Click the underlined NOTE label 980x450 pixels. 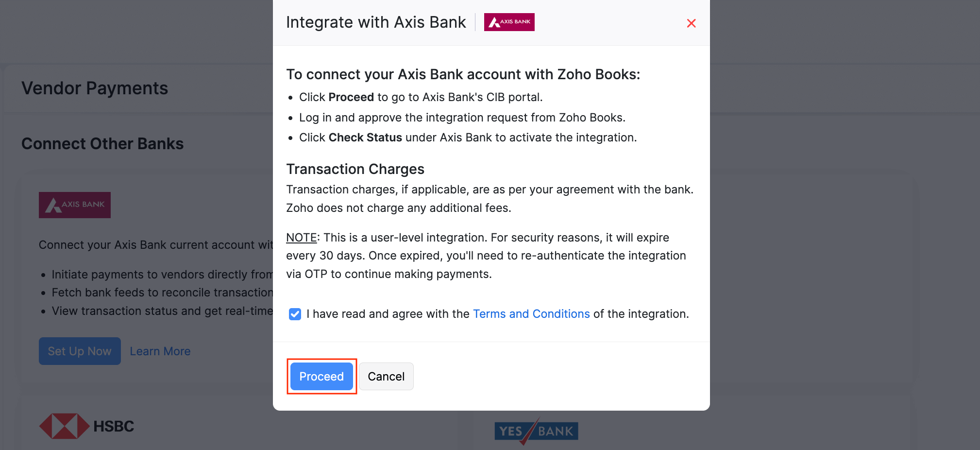coord(301,238)
